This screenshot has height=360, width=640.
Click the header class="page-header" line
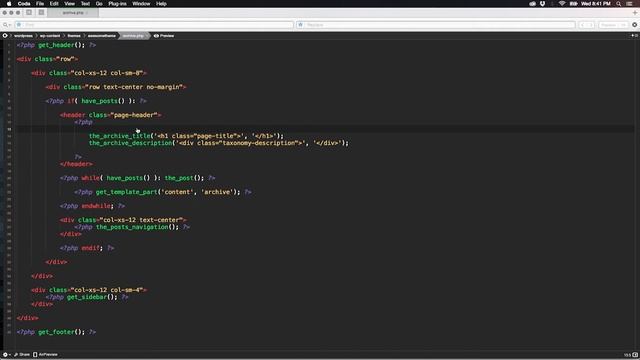[x=111, y=115]
